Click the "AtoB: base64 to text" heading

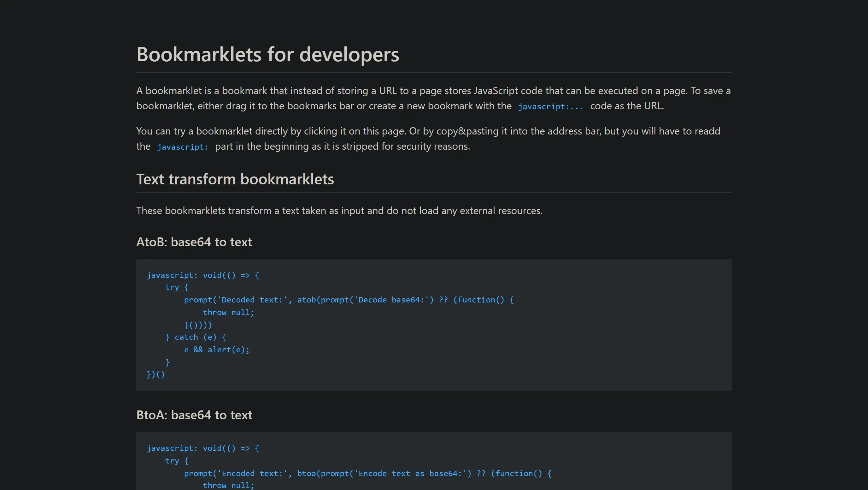coord(194,242)
